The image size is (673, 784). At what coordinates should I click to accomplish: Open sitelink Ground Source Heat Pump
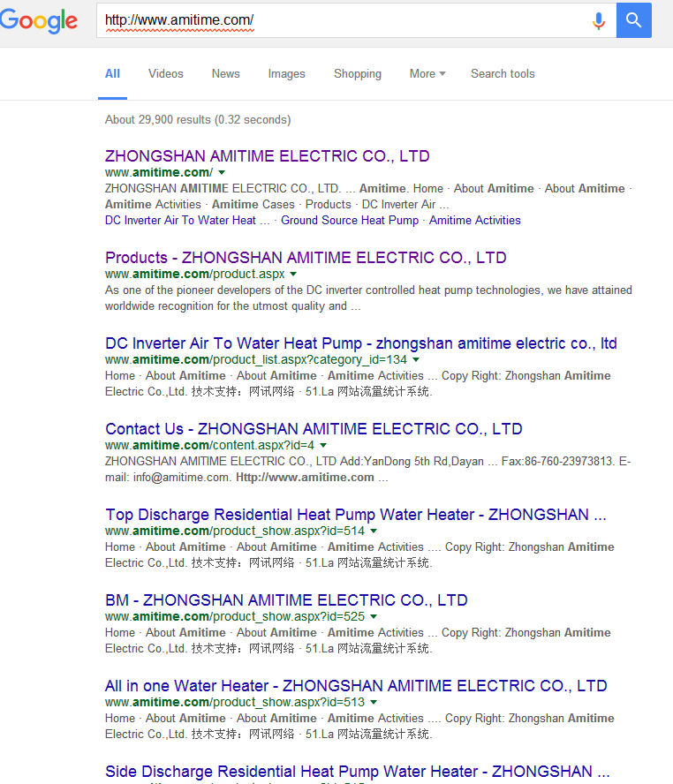(x=350, y=221)
